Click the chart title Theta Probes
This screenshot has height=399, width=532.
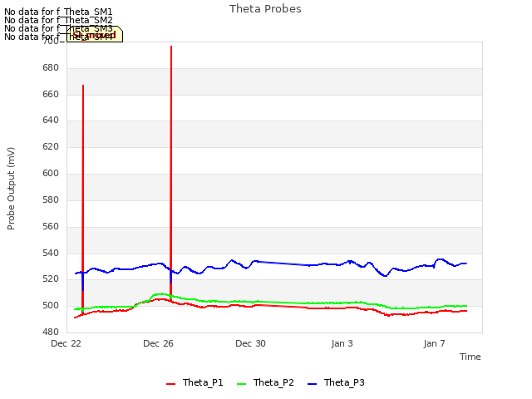[265, 9]
